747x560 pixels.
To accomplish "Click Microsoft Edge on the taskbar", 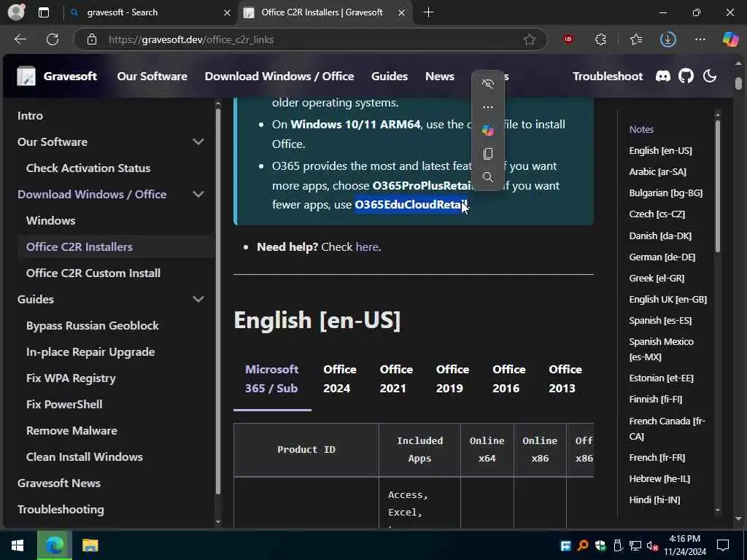I will click(x=54, y=545).
